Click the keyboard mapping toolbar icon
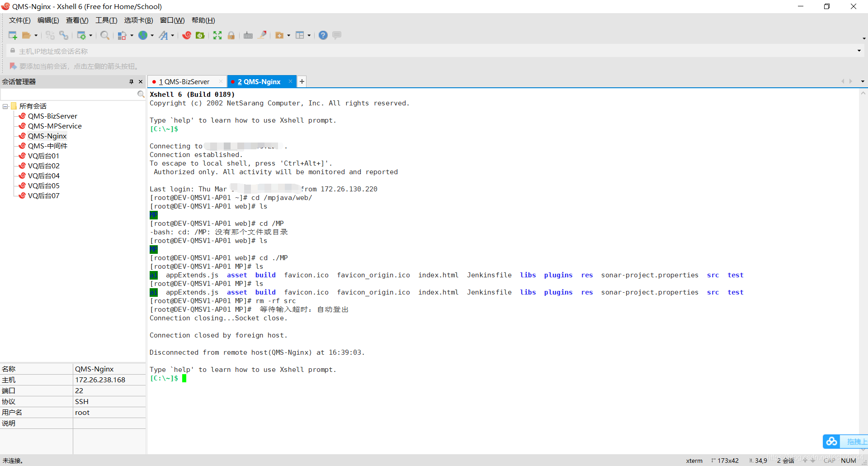The width and height of the screenshot is (868, 466). (248, 35)
